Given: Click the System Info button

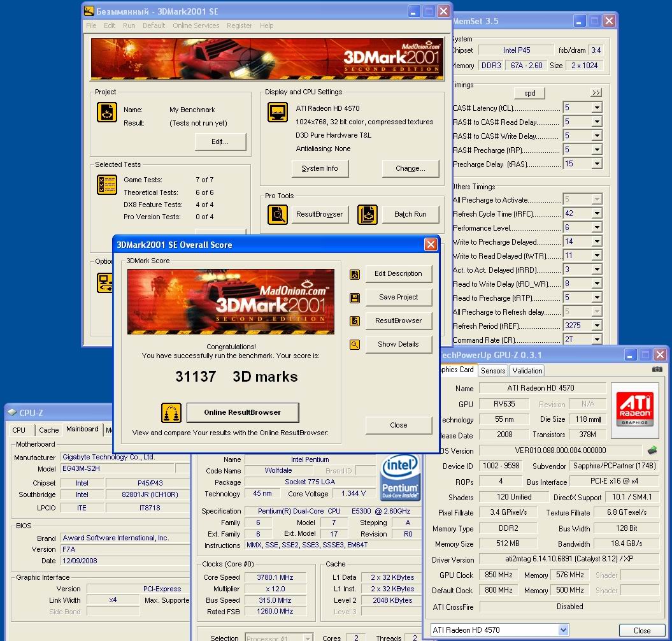Looking at the screenshot, I should (x=320, y=168).
